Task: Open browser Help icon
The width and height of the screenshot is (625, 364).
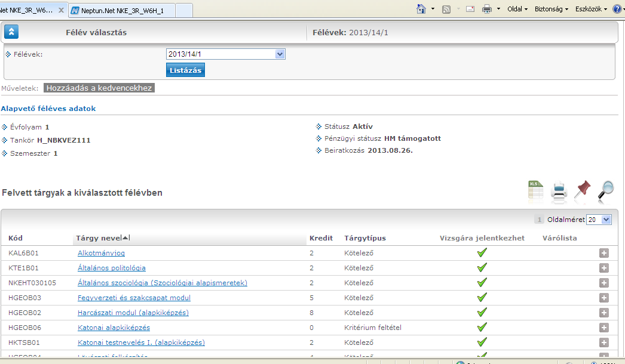Action: tap(617, 9)
